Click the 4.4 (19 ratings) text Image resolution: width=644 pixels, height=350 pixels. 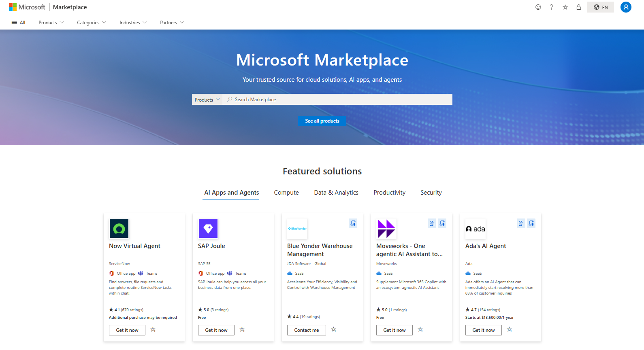coord(303,317)
